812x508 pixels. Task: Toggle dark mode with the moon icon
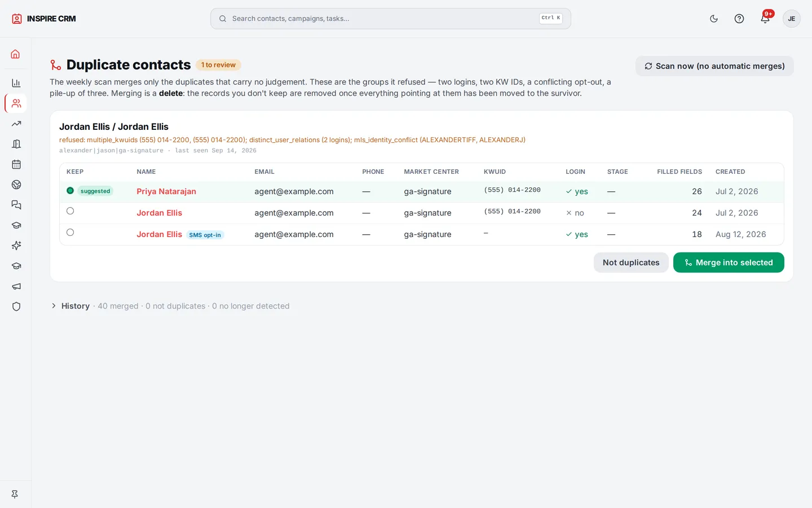(714, 19)
